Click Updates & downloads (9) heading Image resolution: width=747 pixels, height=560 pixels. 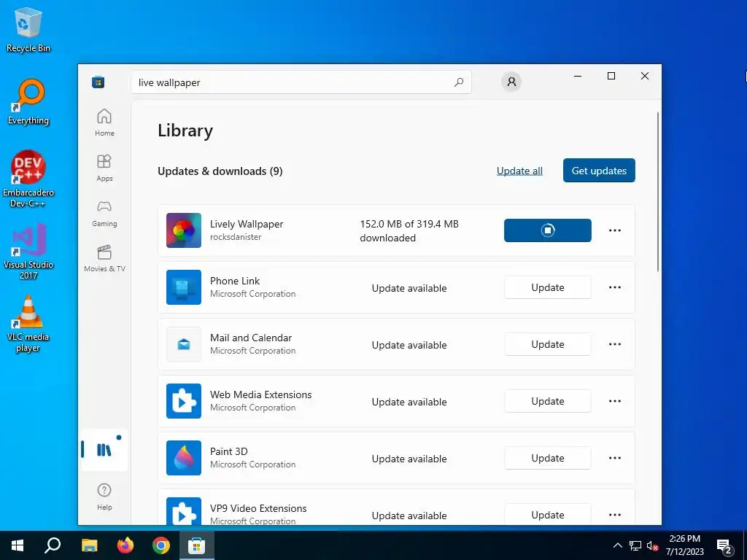pyautogui.click(x=220, y=171)
